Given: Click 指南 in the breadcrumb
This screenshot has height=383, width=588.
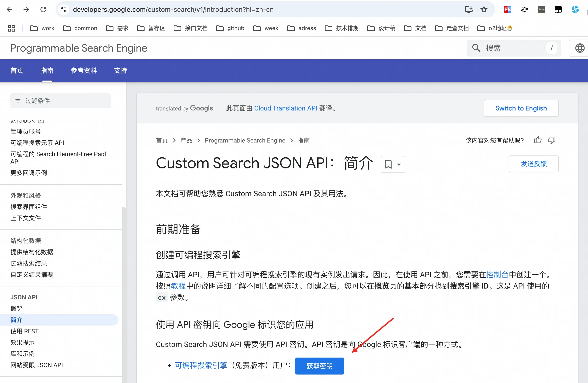Looking at the screenshot, I should coord(304,140).
